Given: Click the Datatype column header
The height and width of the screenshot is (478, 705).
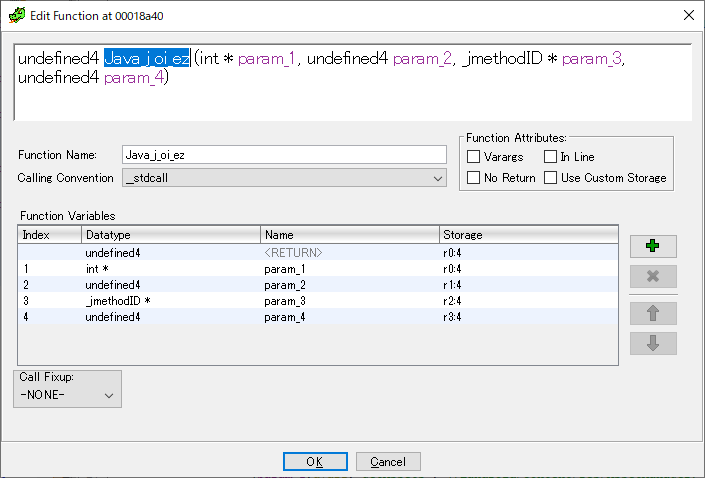Looking at the screenshot, I should click(171, 235).
